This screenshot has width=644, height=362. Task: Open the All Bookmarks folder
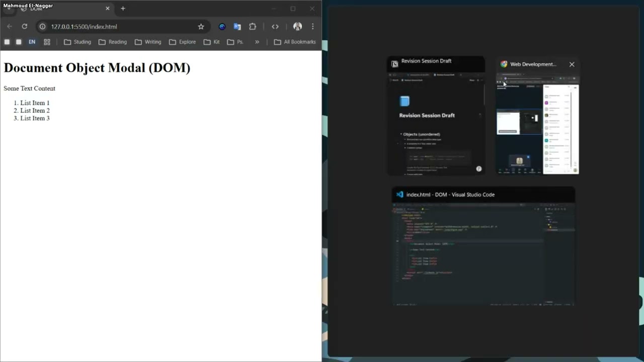(295, 42)
